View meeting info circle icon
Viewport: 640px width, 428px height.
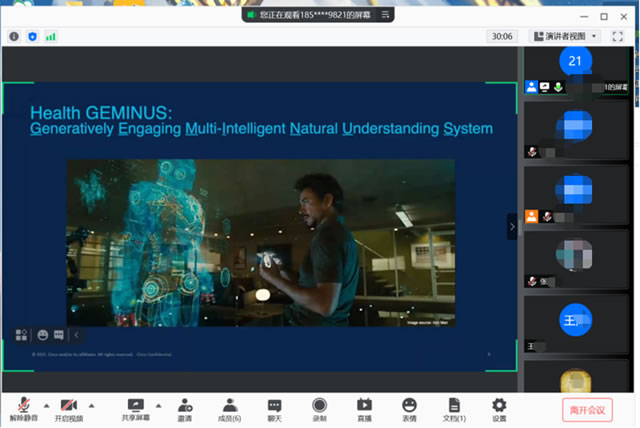point(14,37)
